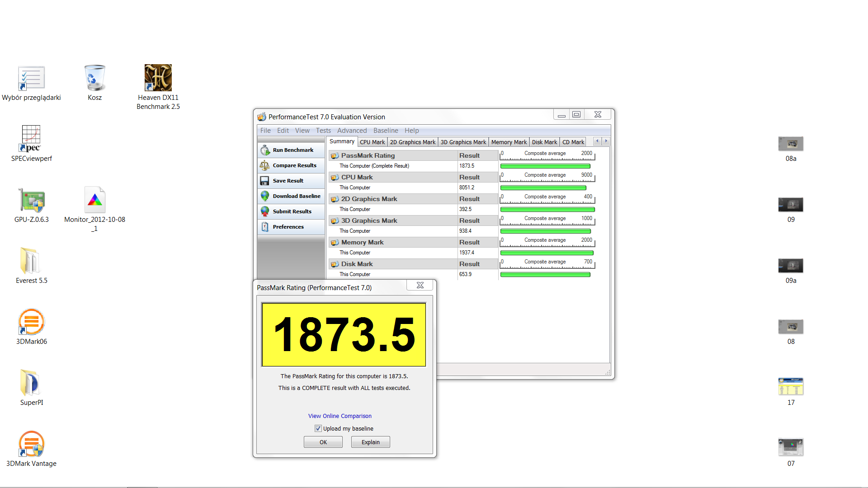This screenshot has height=488, width=868.
Task: Click the CPU Mark row icon
Action: [335, 177]
